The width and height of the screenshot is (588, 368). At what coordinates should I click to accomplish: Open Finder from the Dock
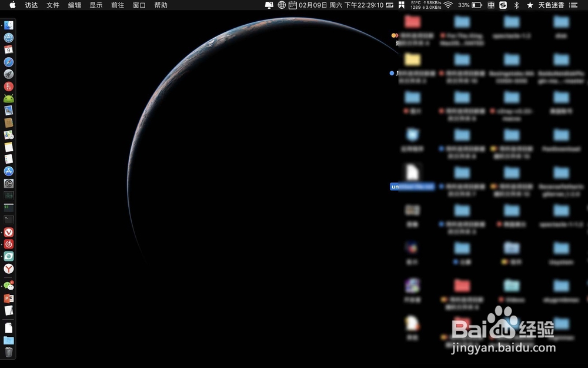click(9, 25)
